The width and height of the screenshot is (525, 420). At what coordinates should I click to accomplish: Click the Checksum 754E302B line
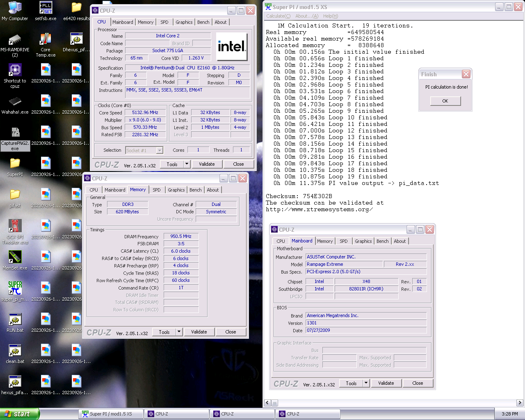tap(299, 196)
